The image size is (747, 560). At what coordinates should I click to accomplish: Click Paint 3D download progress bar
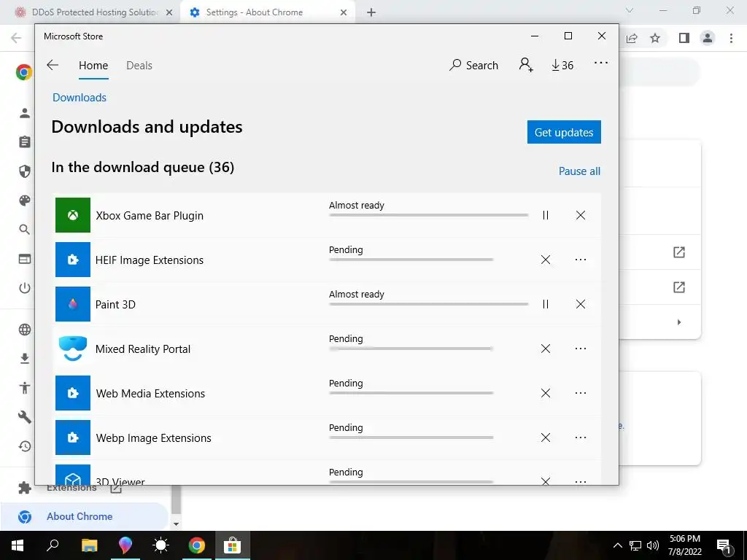(428, 304)
